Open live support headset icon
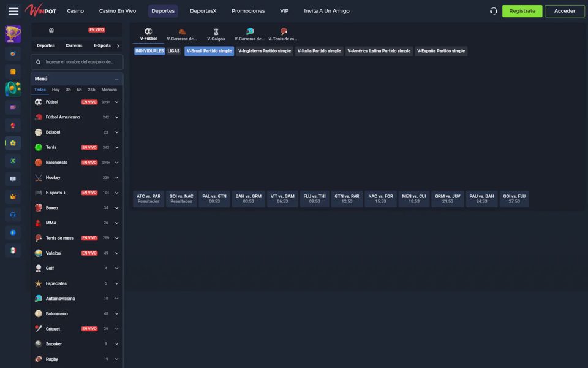588x368 pixels. pyautogui.click(x=494, y=11)
